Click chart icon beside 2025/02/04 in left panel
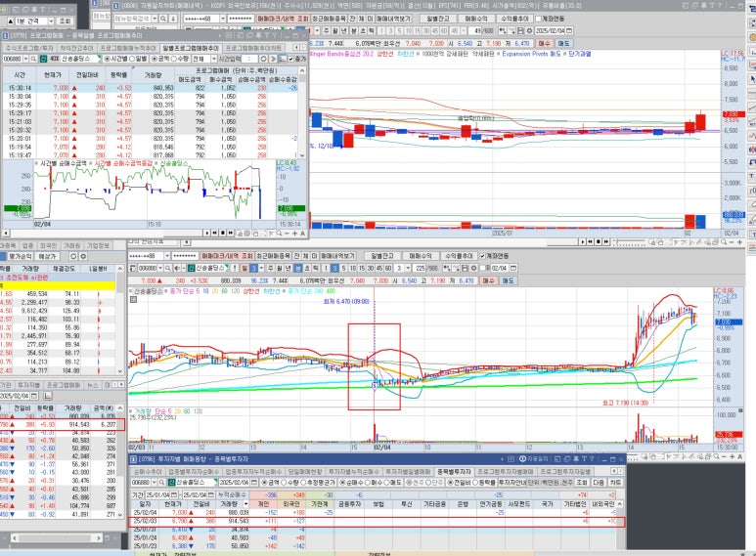756x556 pixels. coord(48,396)
